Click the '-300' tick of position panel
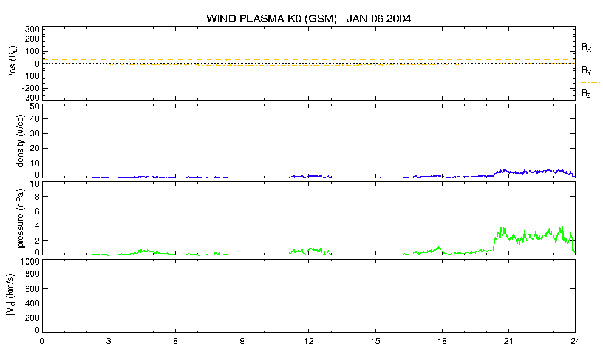 (x=30, y=98)
